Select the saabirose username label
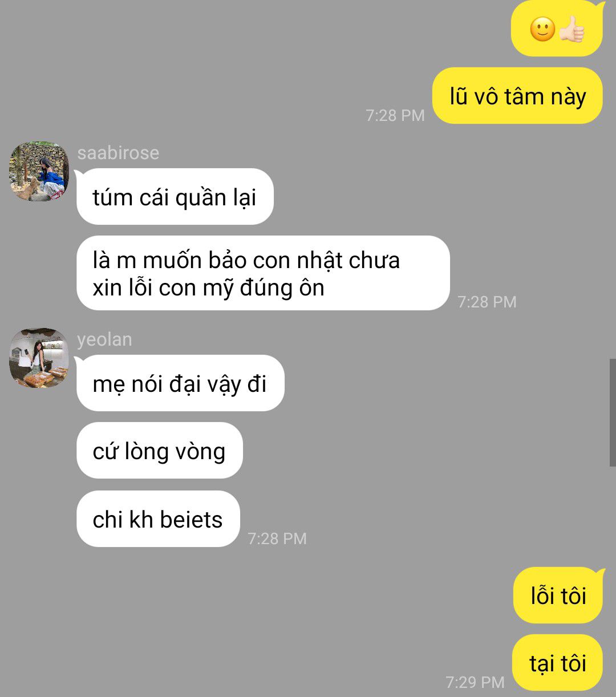616x697 pixels. click(x=118, y=152)
